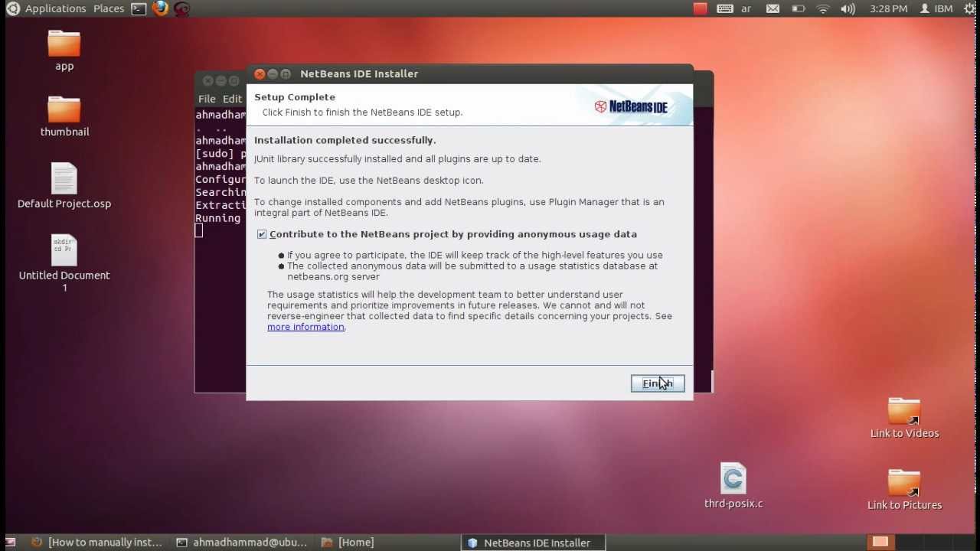Open Edit menu in terminal window

point(232,99)
